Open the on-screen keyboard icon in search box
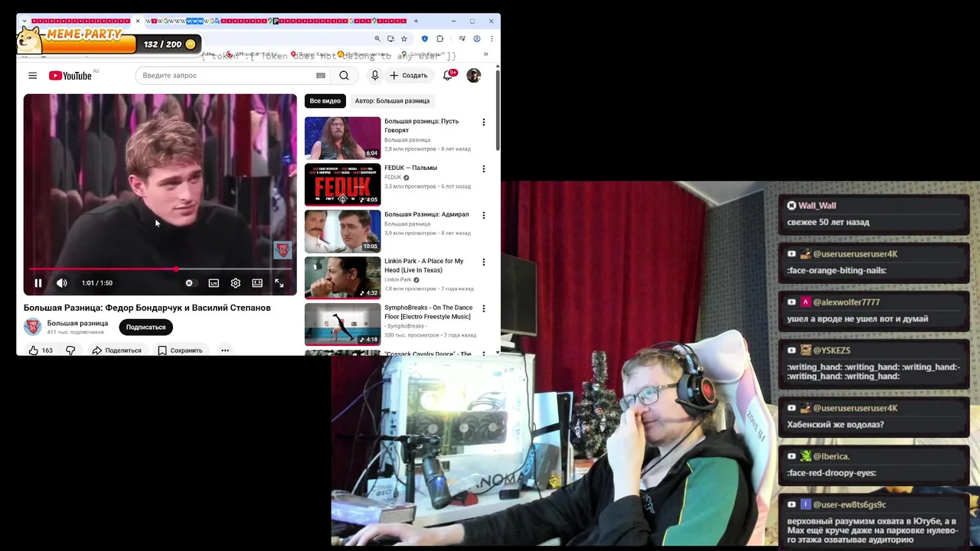The width and height of the screenshot is (980, 551). click(x=321, y=75)
